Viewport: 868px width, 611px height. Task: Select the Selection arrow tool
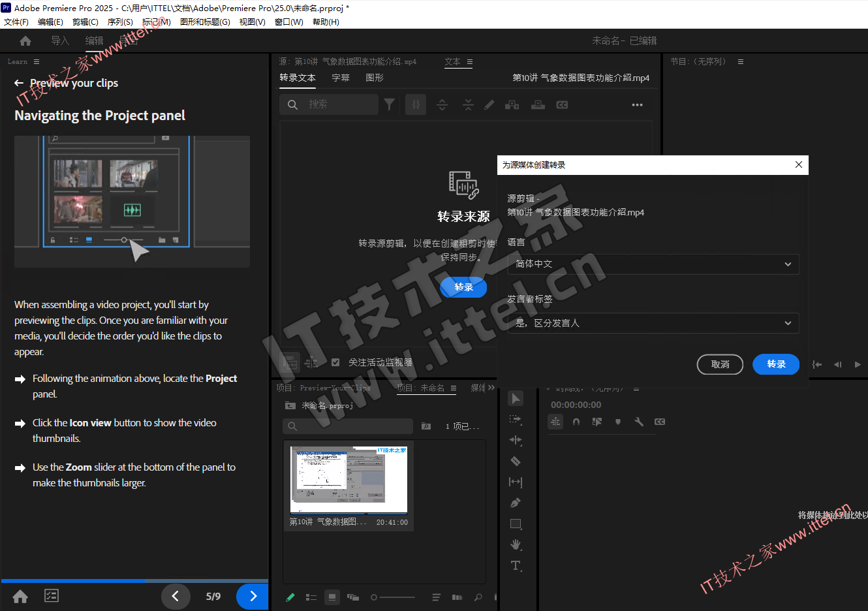point(516,398)
